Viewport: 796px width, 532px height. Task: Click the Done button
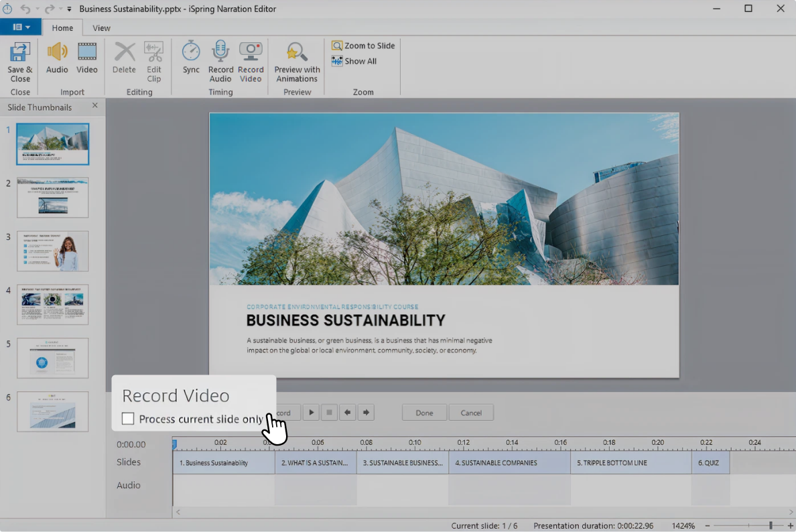pos(423,412)
